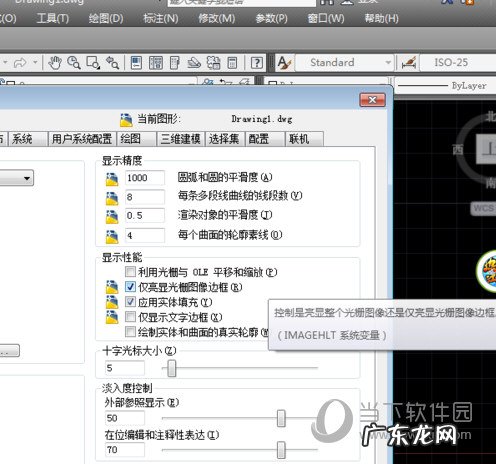The height and width of the screenshot is (464, 496).
Task: Open the 参数(P) menu
Action: point(271,18)
